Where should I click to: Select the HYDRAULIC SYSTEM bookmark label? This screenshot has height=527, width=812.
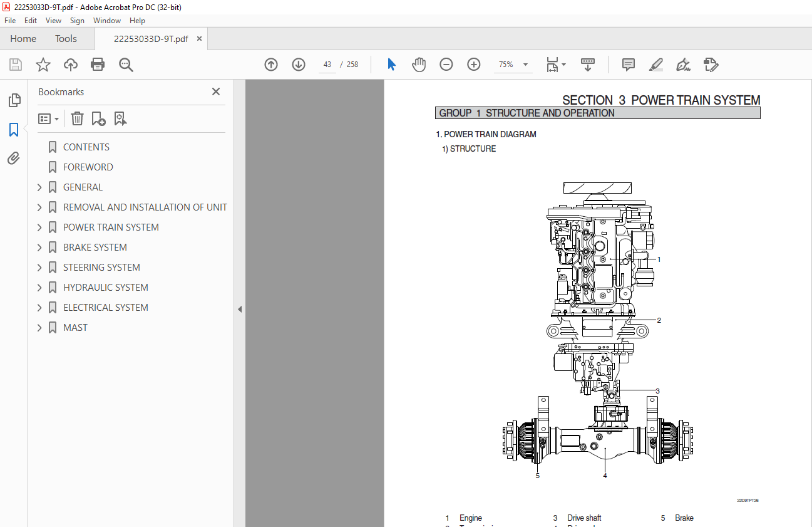(x=106, y=288)
